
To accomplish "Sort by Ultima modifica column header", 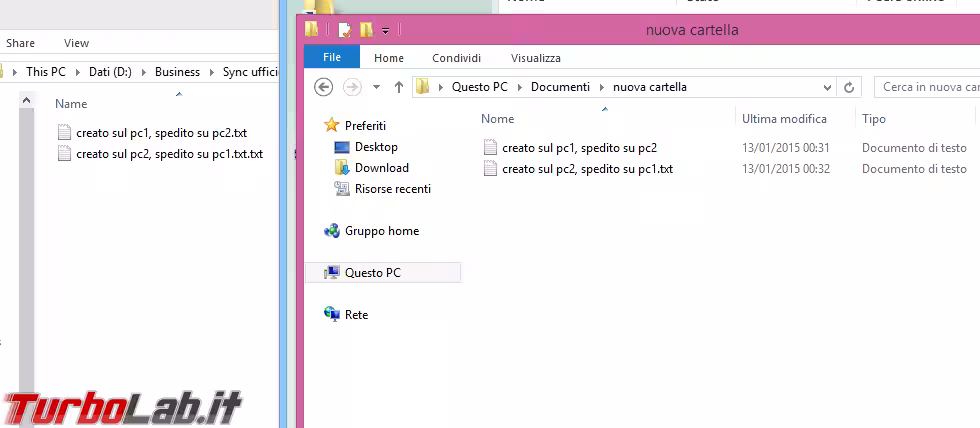I will (x=784, y=119).
